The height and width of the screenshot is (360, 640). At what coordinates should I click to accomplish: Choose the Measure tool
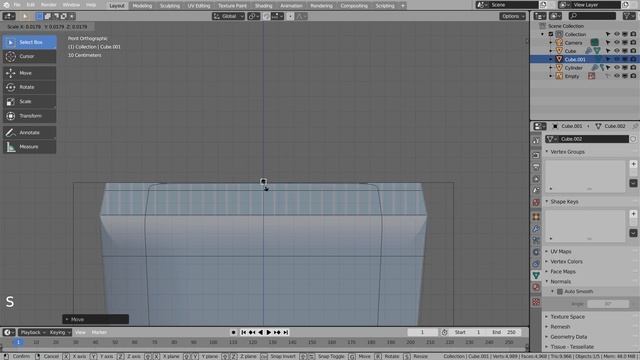pos(29,147)
